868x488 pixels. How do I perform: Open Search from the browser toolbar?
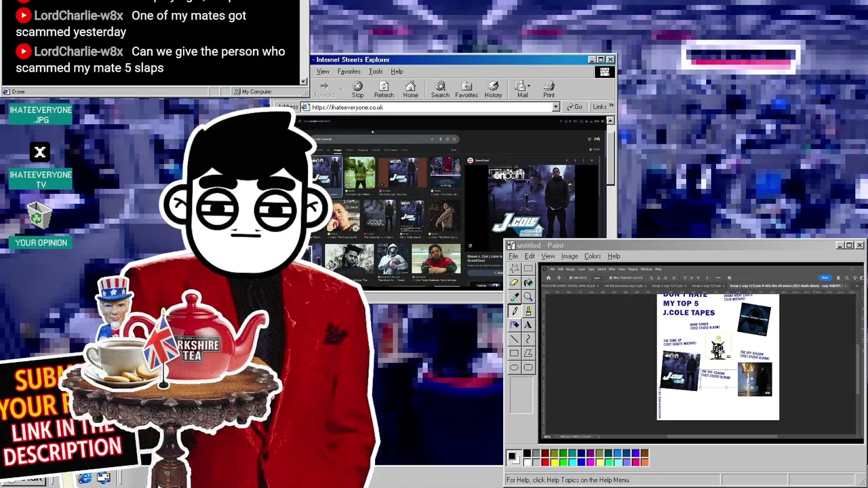pos(440,89)
